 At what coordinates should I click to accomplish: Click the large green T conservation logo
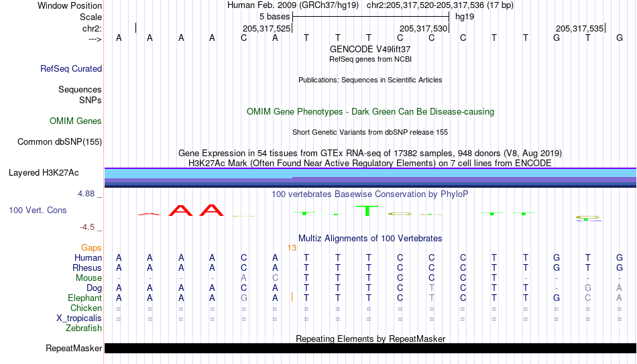coord(367,211)
